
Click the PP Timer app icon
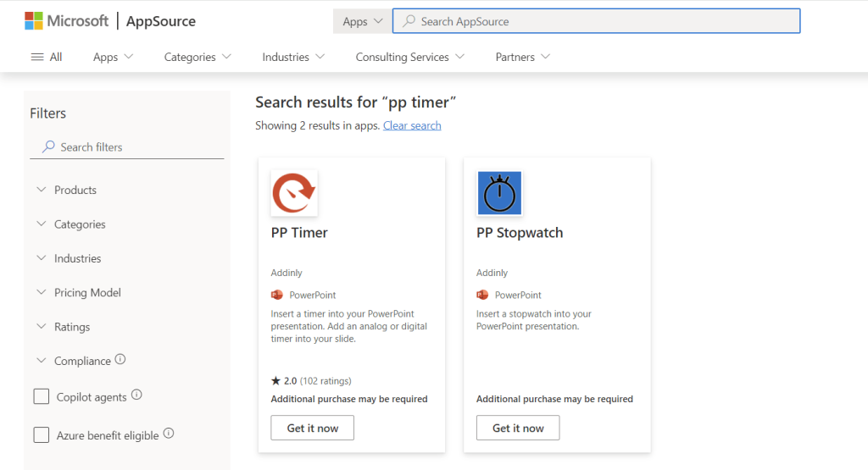click(x=294, y=193)
